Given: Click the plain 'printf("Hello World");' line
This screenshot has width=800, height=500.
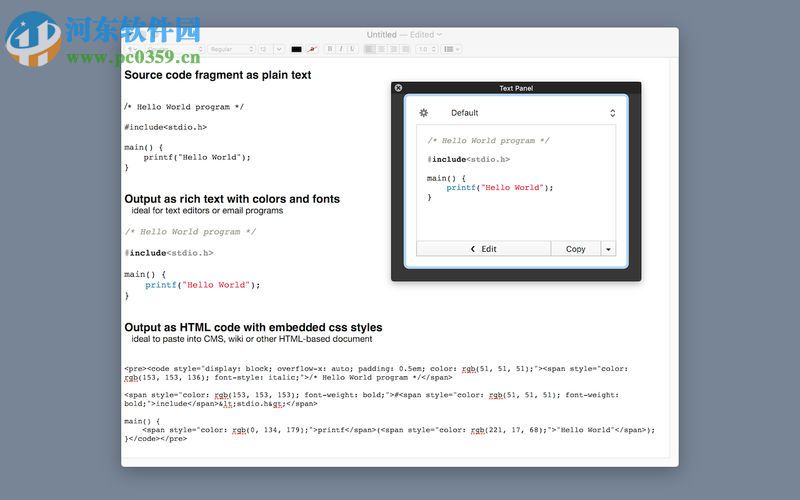Looking at the screenshot, I should click(x=197, y=157).
